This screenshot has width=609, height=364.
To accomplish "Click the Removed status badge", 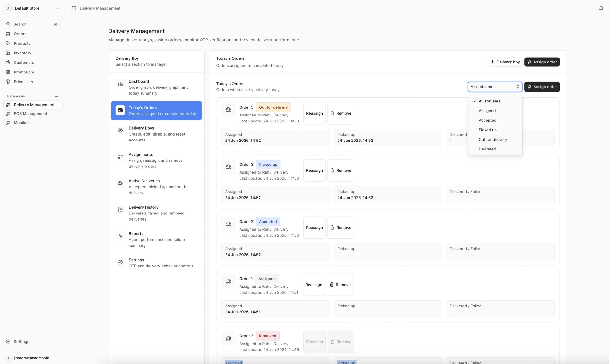I will [267, 336].
